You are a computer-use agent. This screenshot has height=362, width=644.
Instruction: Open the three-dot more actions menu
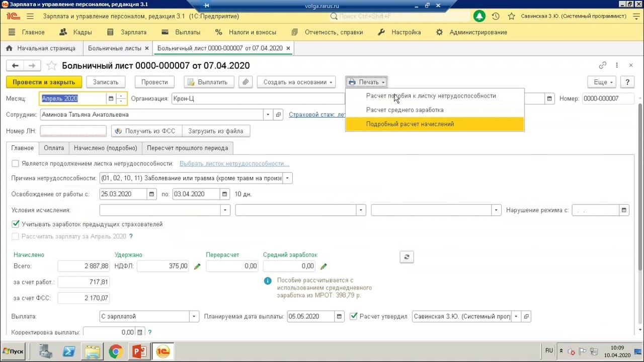click(x=617, y=65)
